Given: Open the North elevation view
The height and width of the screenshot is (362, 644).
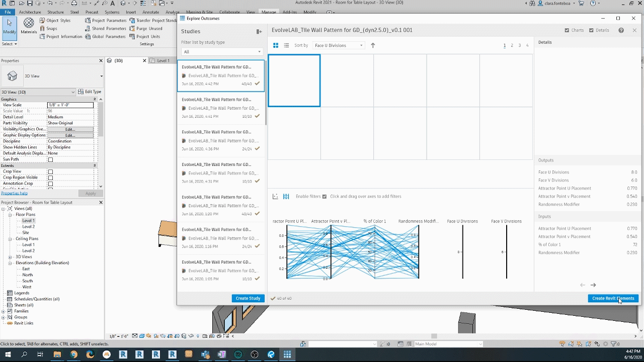Looking at the screenshot, I should tap(27, 275).
